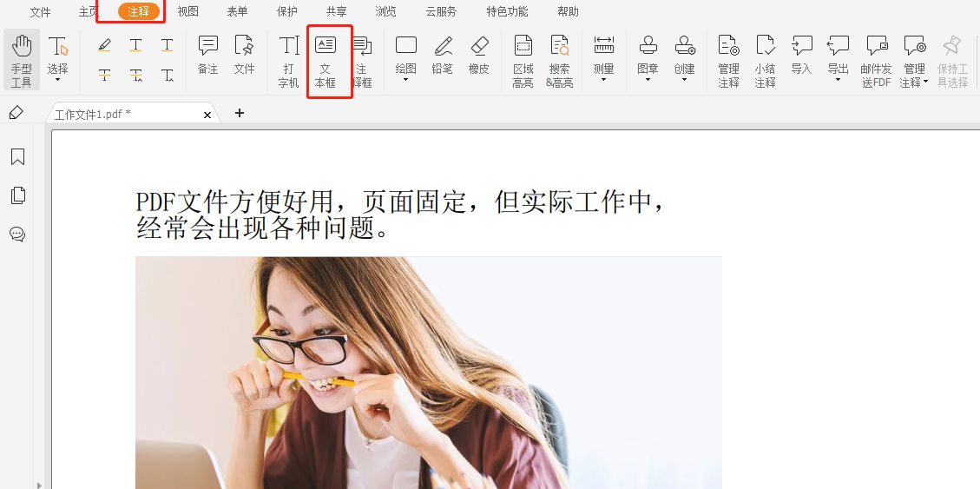Choose the squiggly underline T tool
Viewport: 980px width, 489px height.
pos(135,45)
